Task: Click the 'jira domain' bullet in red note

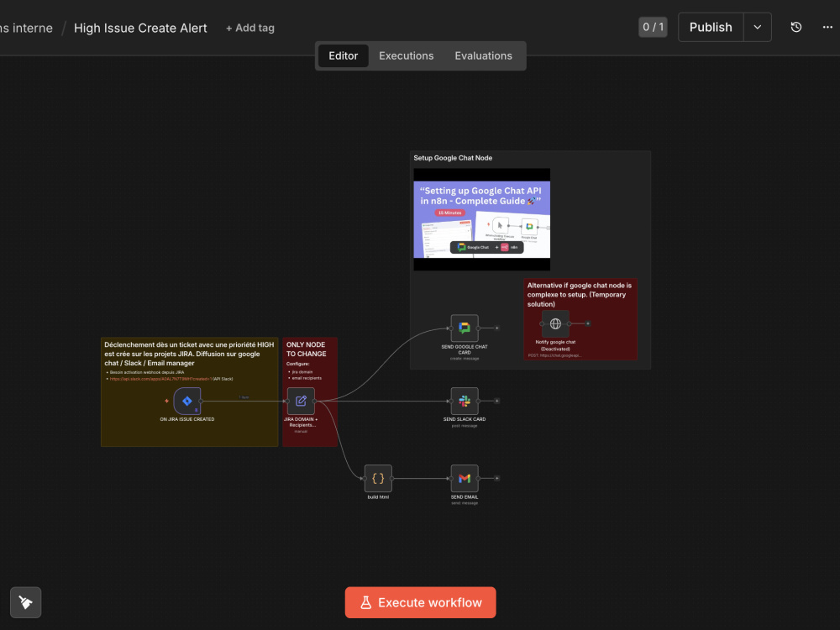Action: tap(302, 372)
